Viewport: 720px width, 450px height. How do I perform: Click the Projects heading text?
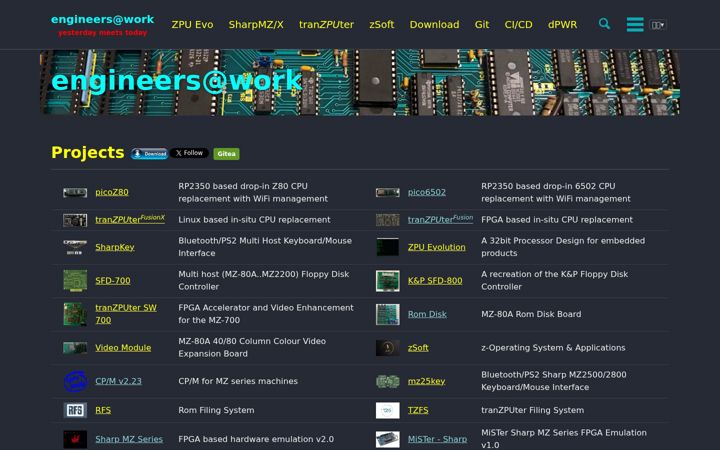88,152
